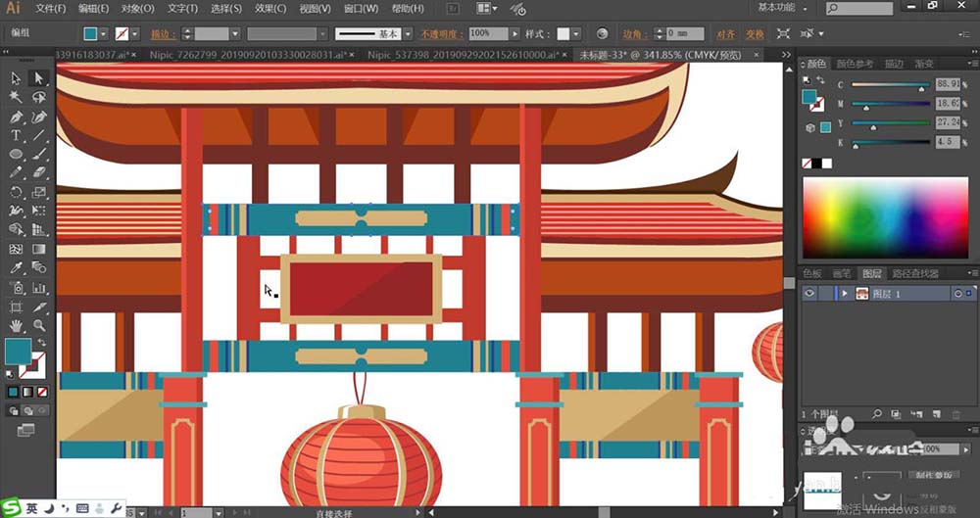980x518 pixels.
Task: Click the CMYK color spectrum bar
Action: (x=885, y=218)
